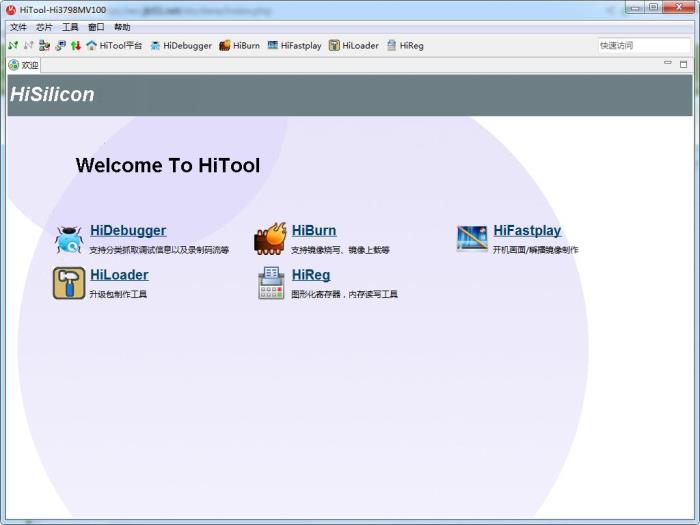Click the 升级包制作工具 description text
This screenshot has height=525, width=700.
tap(118, 294)
